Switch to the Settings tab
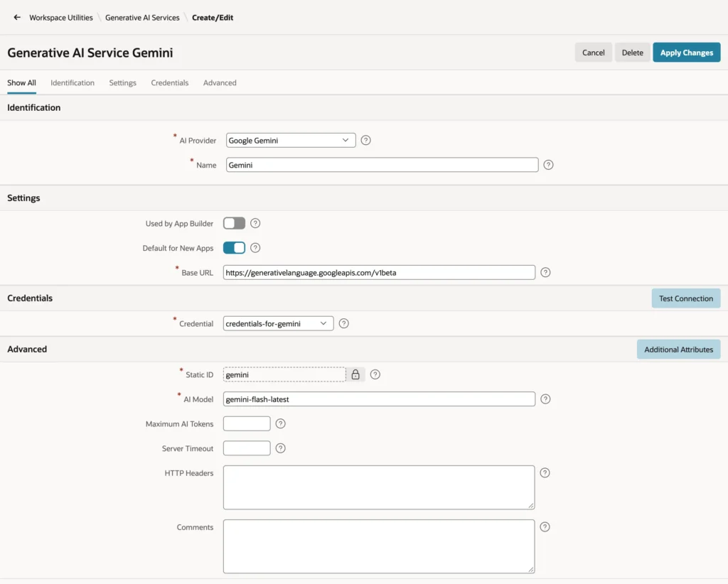Viewport: 728px width, 584px height. coord(122,82)
